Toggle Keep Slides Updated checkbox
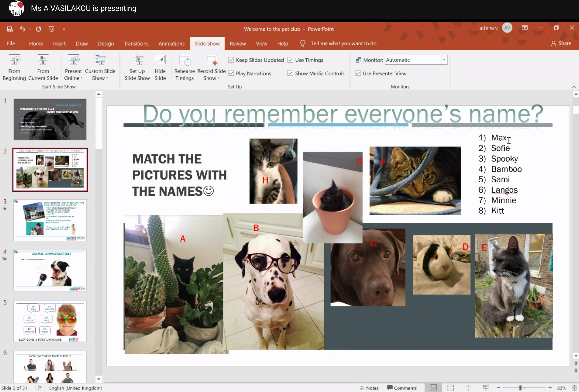Screen dimensions: 579x392 tap(231, 60)
